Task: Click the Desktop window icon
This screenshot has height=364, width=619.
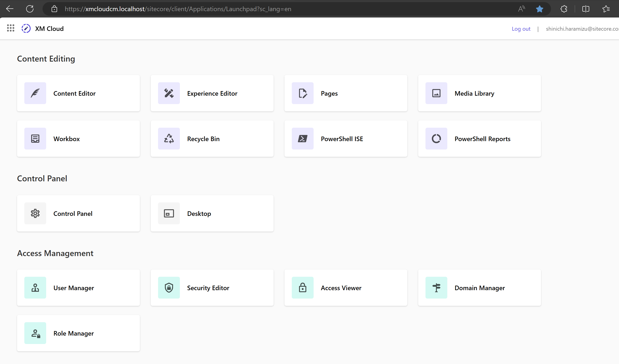Action: 169,213
